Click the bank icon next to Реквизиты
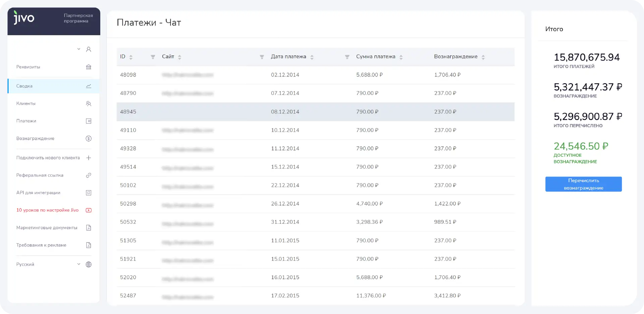Viewport: 644px width, 314px height. pyautogui.click(x=89, y=67)
